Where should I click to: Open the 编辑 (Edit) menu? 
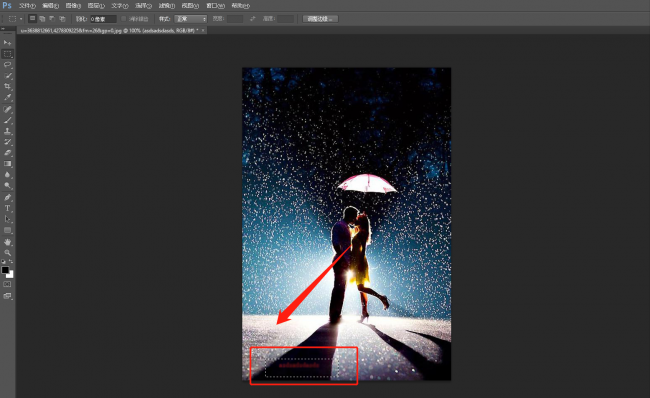[50, 6]
